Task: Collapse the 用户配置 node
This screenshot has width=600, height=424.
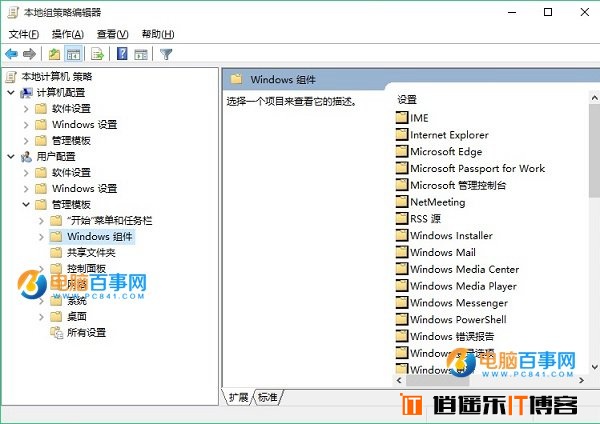Action: point(11,156)
